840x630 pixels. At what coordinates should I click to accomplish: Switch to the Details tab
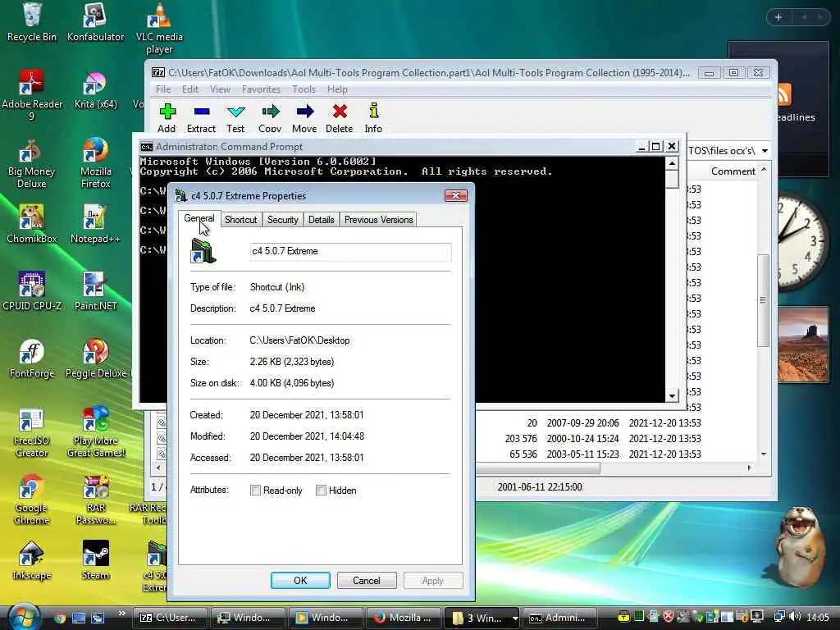pos(321,220)
